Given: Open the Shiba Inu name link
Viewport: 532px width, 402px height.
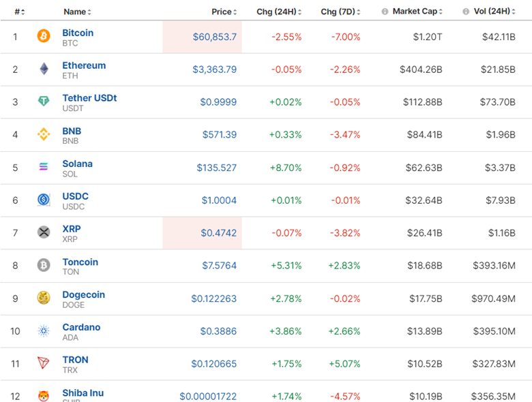Looking at the screenshot, I should coord(83,393).
